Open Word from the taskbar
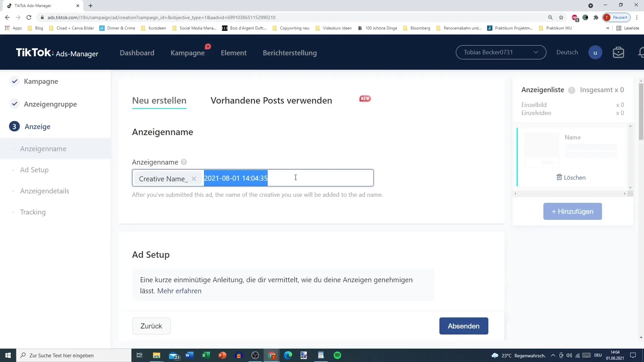The image size is (644, 362). (x=190, y=355)
